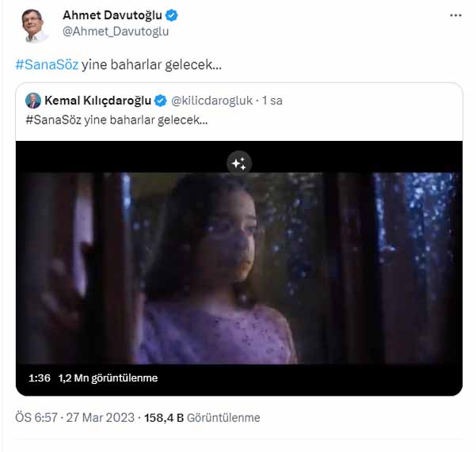The image size is (476, 452).
Task: Click the sparkle icon atop the video
Action: [x=239, y=163]
